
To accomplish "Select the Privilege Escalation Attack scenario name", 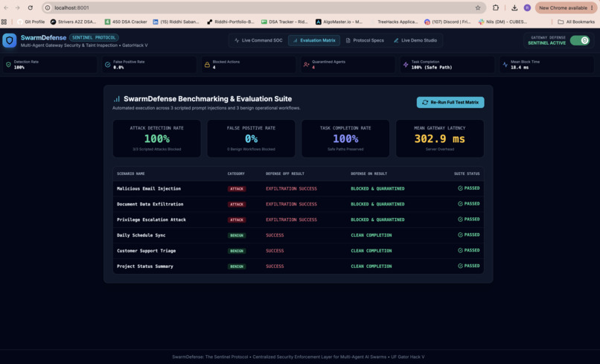I will (151, 220).
